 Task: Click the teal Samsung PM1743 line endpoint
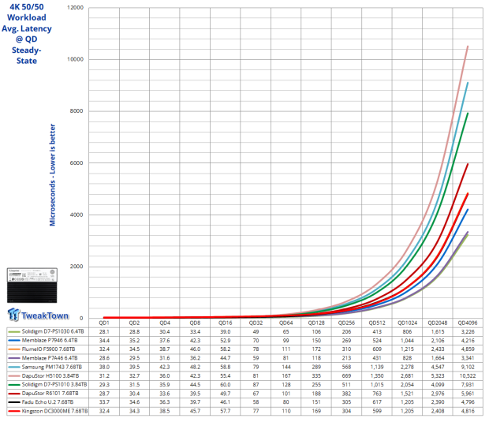(x=468, y=83)
